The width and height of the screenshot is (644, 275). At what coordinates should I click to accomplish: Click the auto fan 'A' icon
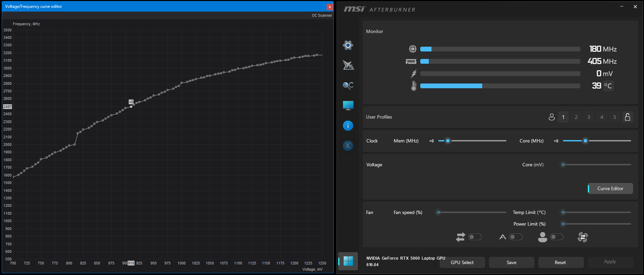pos(503,237)
